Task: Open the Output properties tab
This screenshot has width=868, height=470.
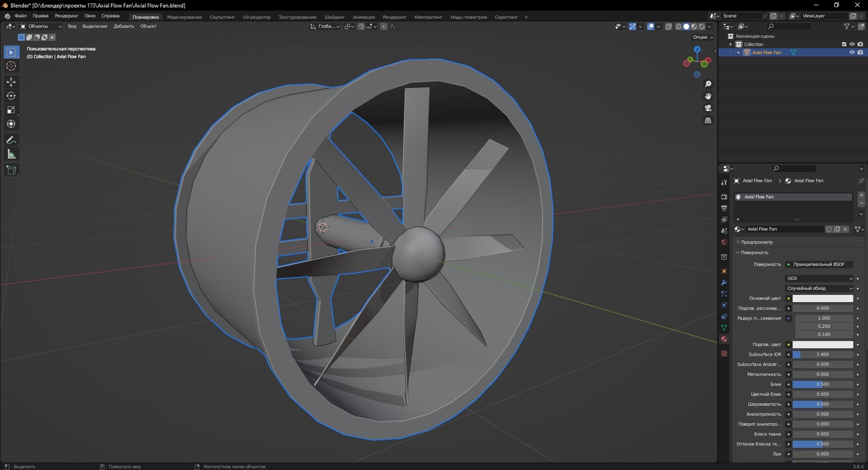Action: 724,208
